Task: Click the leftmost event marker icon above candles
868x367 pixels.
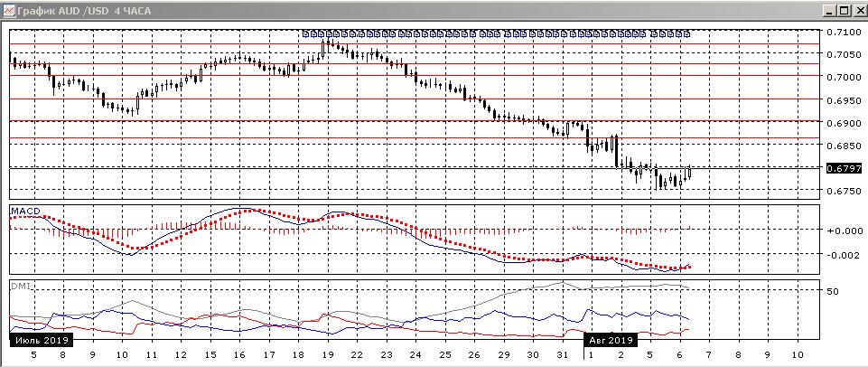Action: pos(305,33)
